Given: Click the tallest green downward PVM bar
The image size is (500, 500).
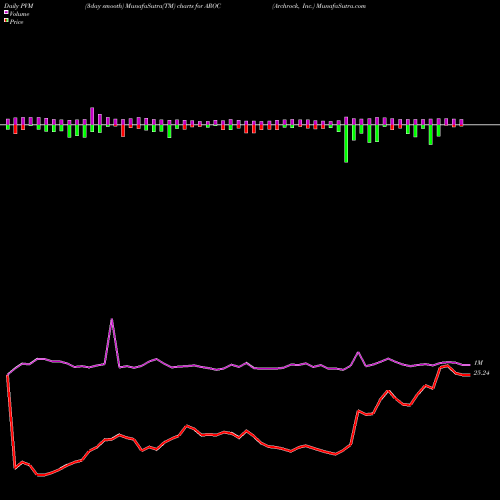Looking at the screenshot, I should pyautogui.click(x=346, y=144).
